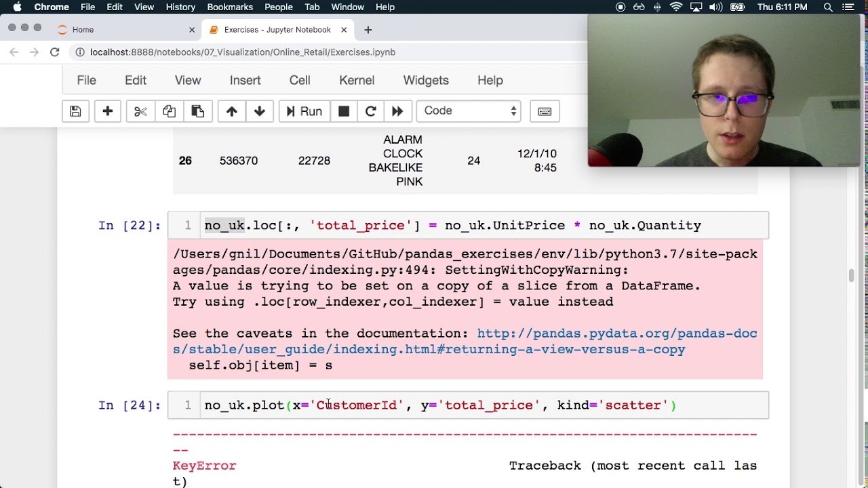868x488 pixels.
Task: Open Notification Center list icon
Action: 848,7
